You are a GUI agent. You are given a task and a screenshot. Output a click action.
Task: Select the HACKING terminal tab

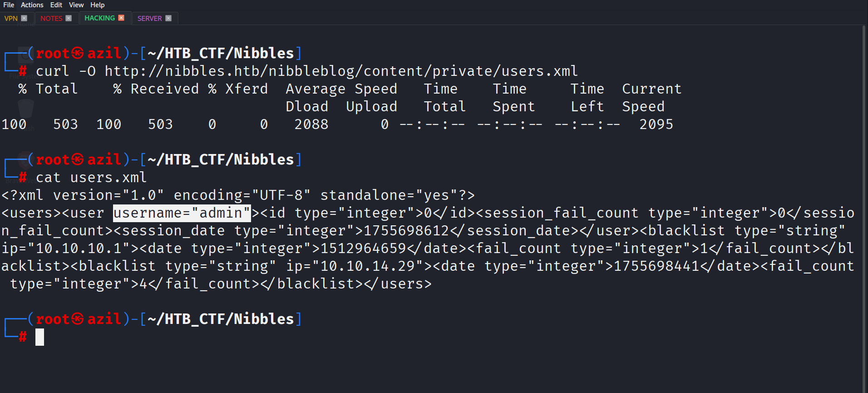[99, 18]
